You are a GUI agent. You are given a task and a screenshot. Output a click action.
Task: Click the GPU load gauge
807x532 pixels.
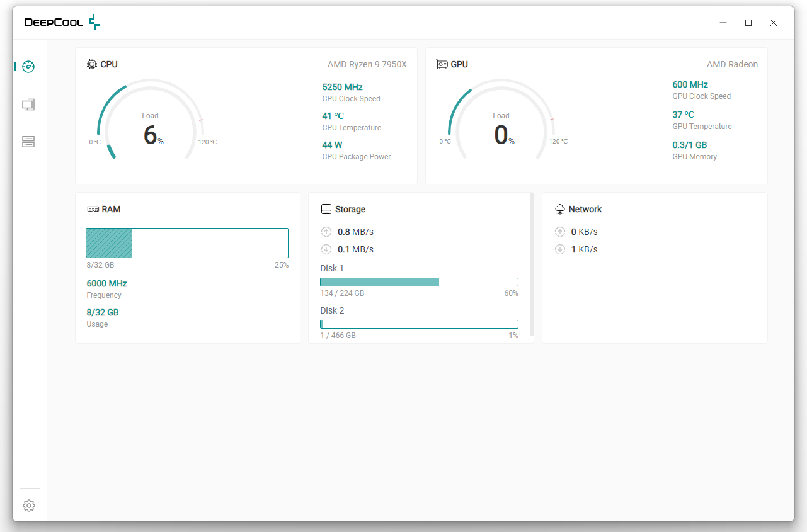click(501, 120)
